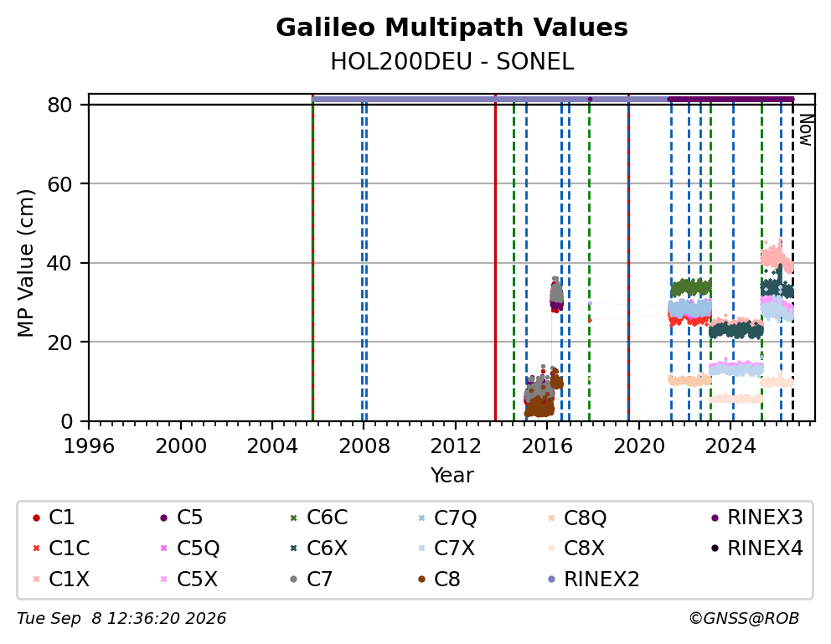Click the C7 gray legend marker
Screen dimensions: 831x644
(x=293, y=580)
